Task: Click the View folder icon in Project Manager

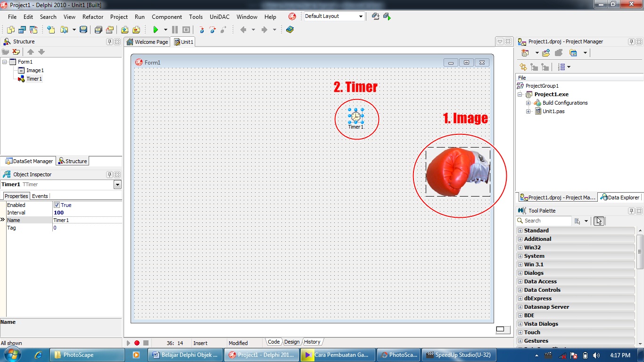Action: coord(574,53)
